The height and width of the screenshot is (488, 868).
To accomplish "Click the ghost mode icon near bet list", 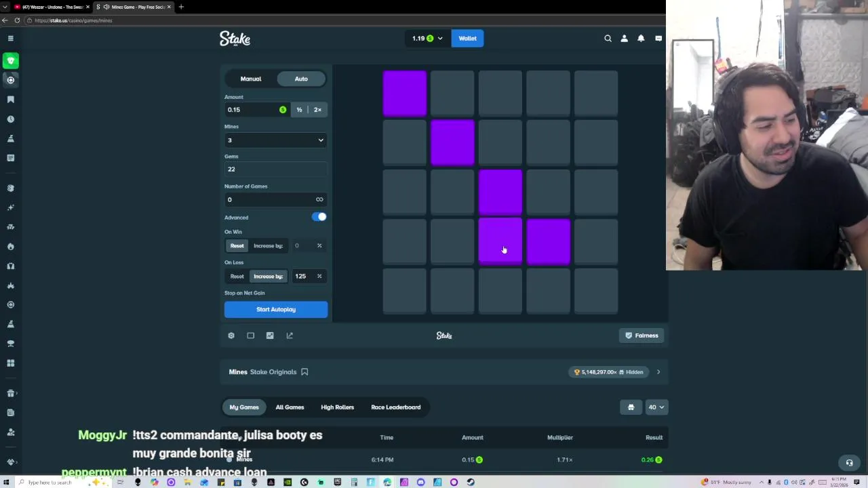I will (x=631, y=407).
